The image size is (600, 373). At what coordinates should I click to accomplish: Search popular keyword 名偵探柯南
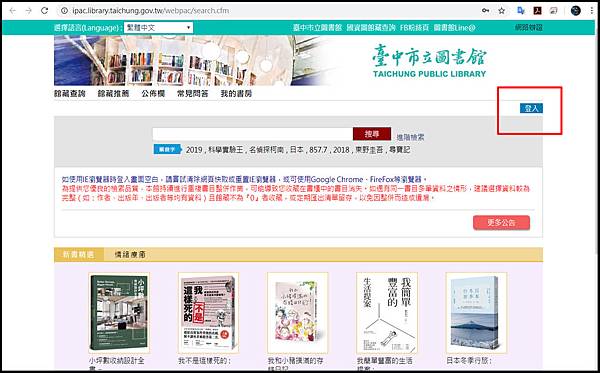click(x=267, y=150)
